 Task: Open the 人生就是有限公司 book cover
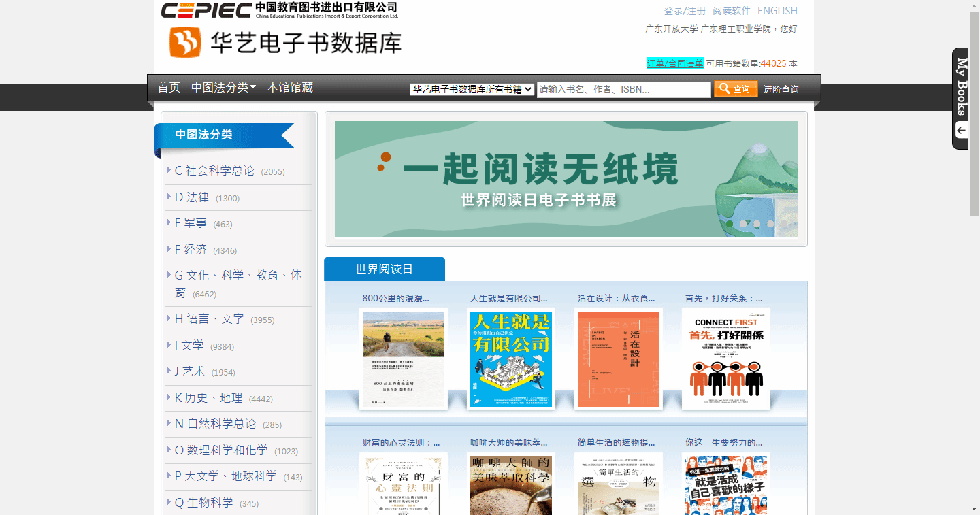pyautogui.click(x=511, y=359)
